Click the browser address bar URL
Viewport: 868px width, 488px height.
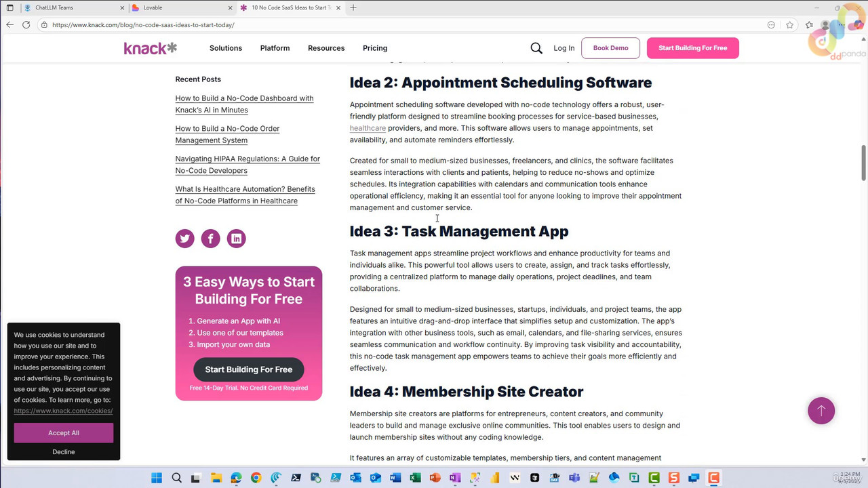coord(143,25)
